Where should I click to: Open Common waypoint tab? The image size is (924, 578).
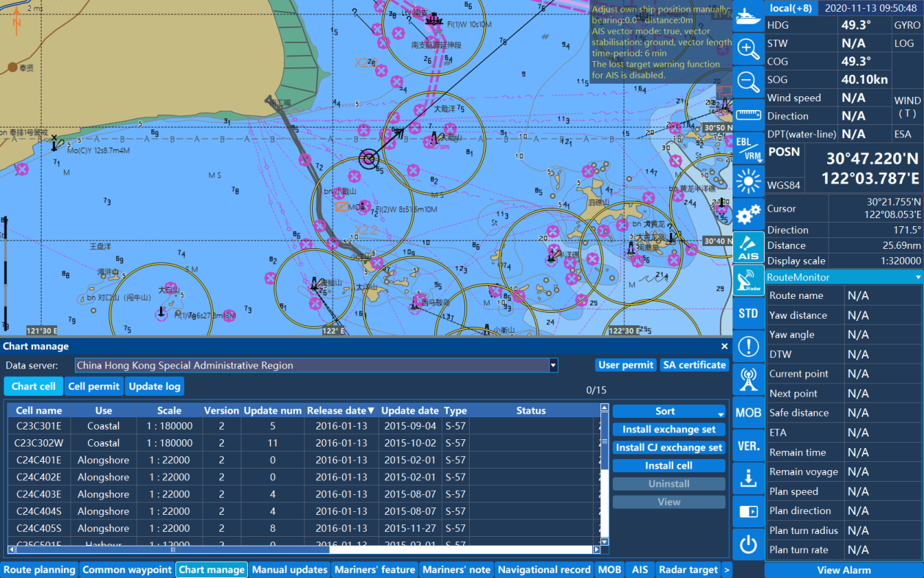point(126,569)
